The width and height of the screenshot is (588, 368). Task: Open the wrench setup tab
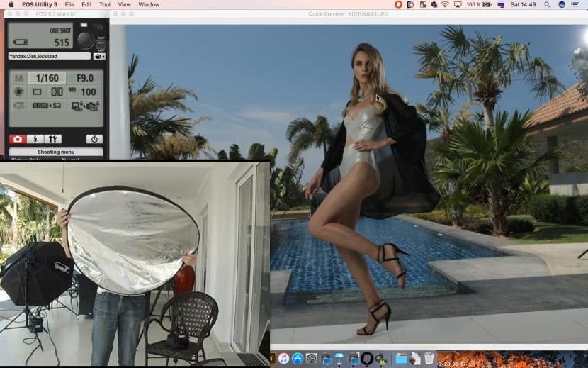[53, 139]
